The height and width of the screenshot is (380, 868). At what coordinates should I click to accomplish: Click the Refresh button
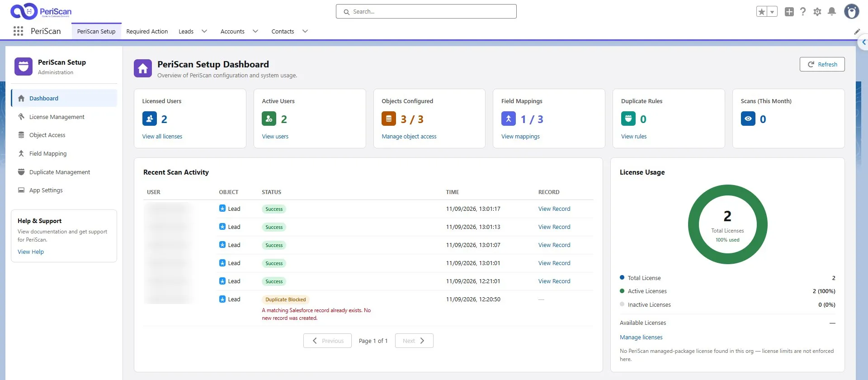[822, 64]
